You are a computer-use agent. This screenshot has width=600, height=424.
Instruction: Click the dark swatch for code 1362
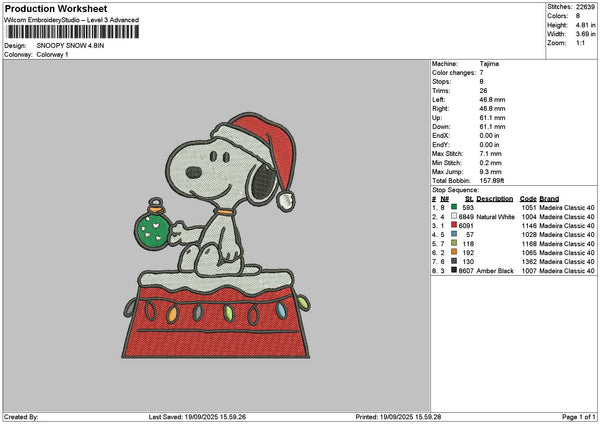coord(454,261)
